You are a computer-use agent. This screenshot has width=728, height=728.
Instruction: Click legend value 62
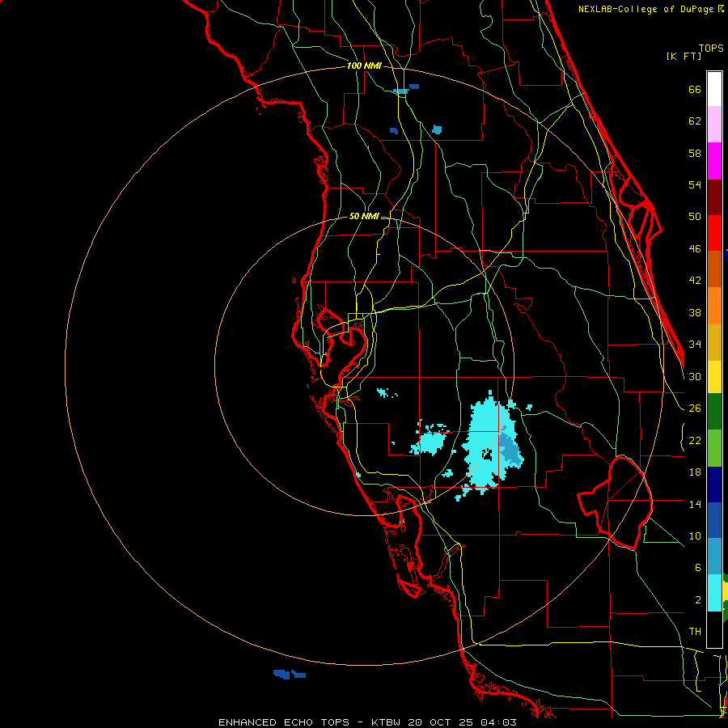tap(695, 121)
